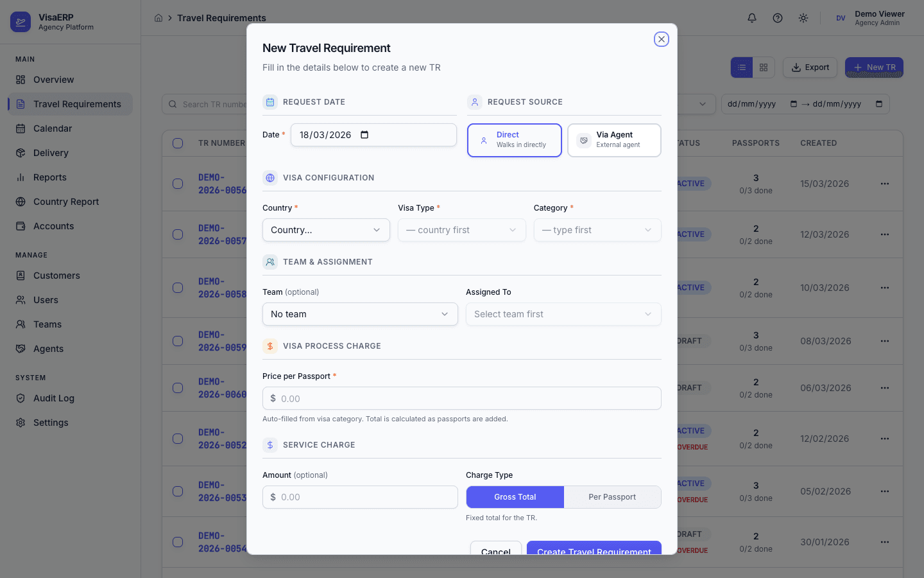Open the notifications bell
The width and height of the screenshot is (924, 578).
(x=751, y=18)
